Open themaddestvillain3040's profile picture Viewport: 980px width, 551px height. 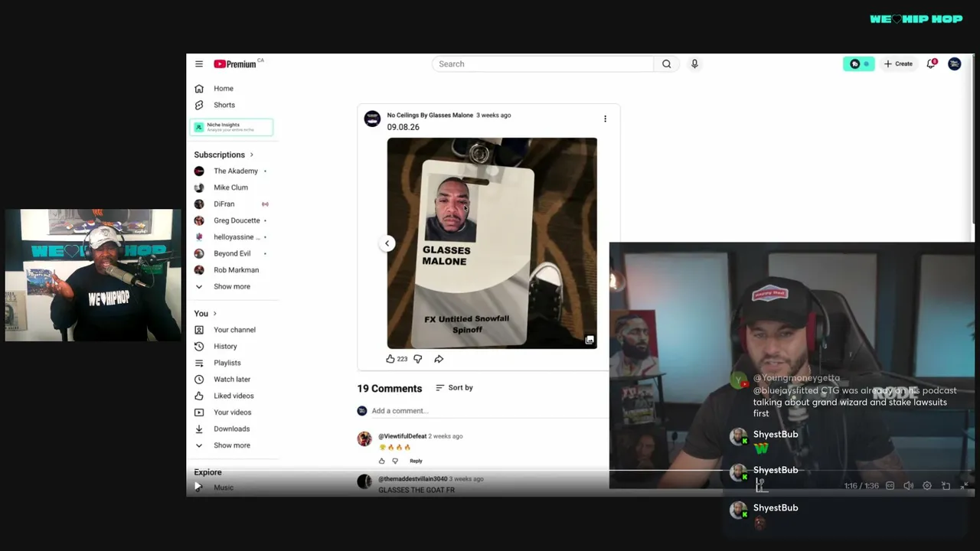click(364, 481)
